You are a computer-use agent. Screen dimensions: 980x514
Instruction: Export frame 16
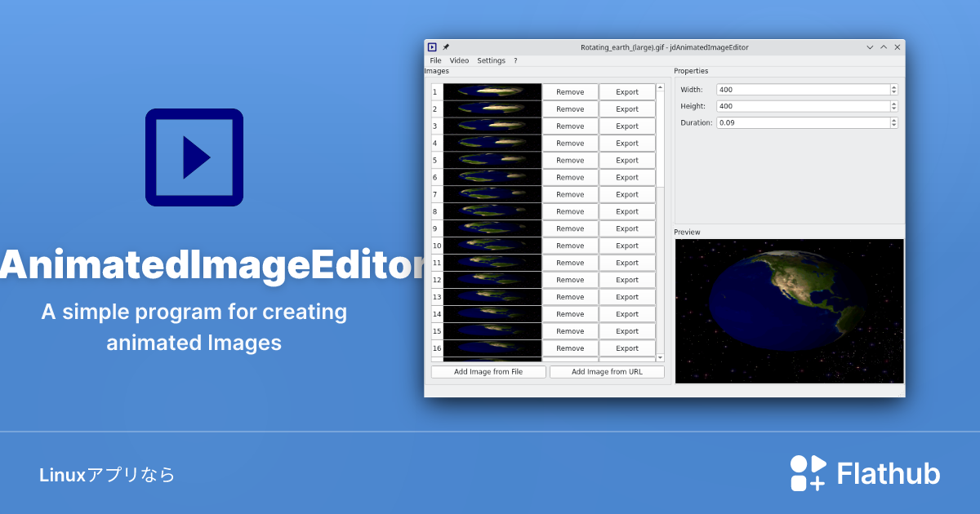pos(627,348)
